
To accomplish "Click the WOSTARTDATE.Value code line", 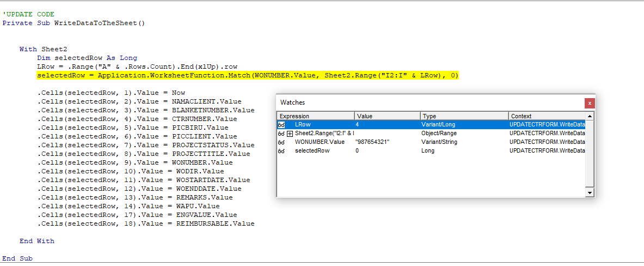I will pyautogui.click(x=144, y=180).
